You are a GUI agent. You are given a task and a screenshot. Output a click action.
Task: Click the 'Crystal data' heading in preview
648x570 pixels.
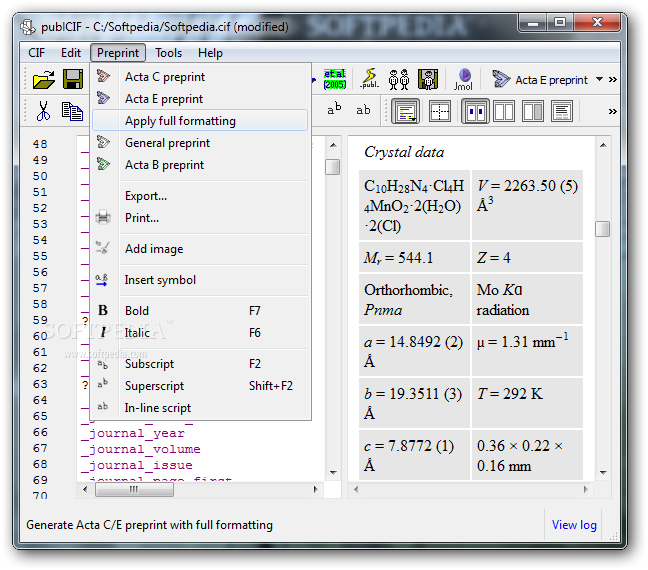404,152
